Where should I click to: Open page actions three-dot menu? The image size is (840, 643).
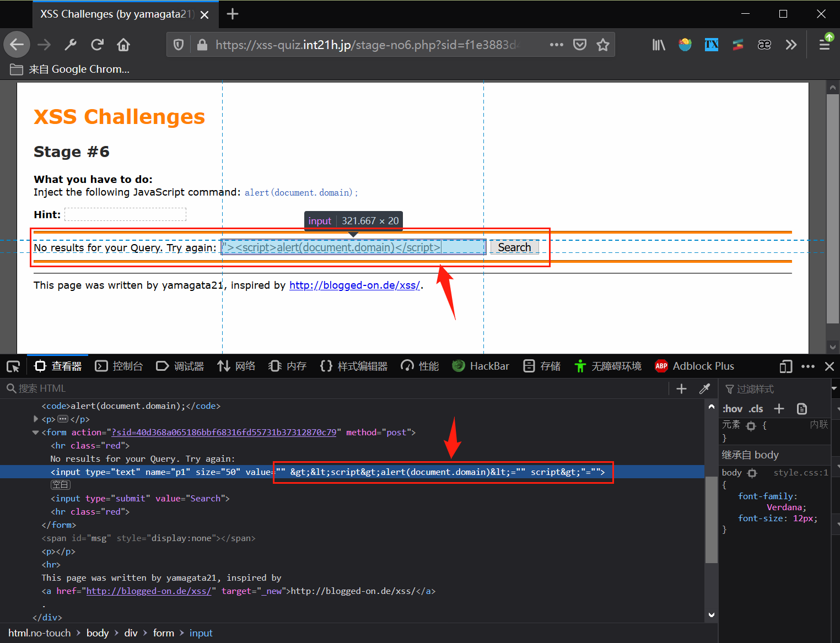point(557,45)
